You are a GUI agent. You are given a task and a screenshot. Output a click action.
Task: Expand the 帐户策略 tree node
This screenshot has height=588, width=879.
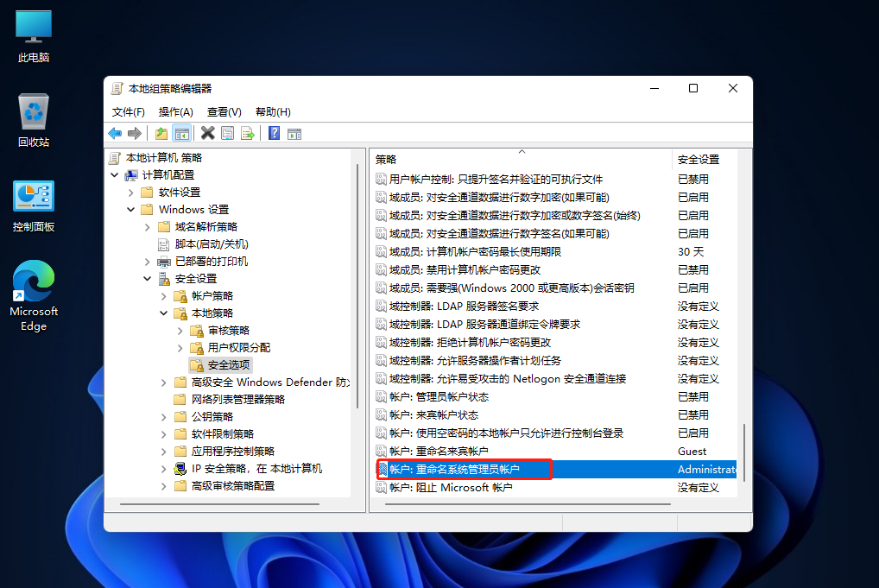tap(164, 296)
